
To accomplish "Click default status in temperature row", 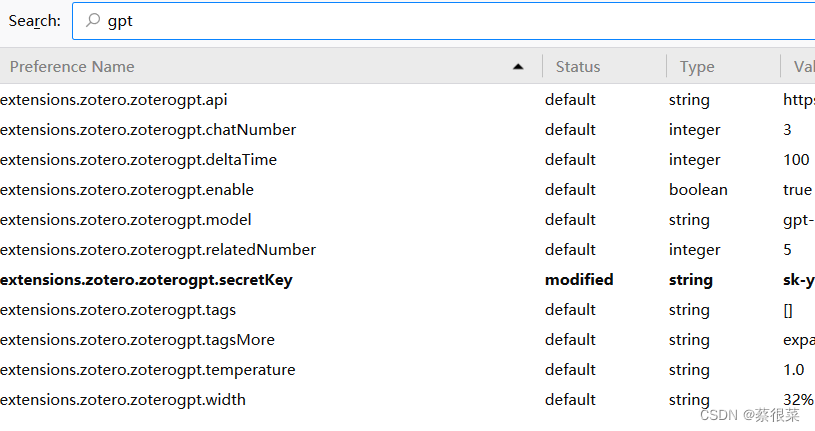I will pyautogui.click(x=570, y=370).
